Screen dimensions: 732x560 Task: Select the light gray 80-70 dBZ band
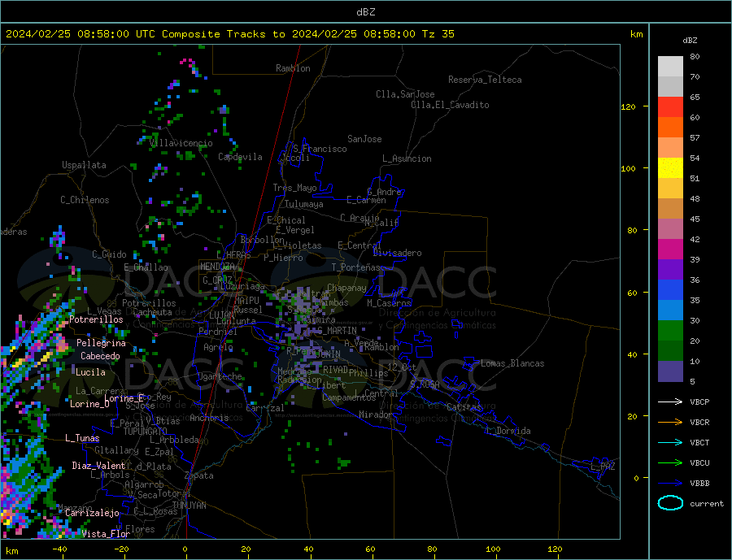click(x=670, y=67)
